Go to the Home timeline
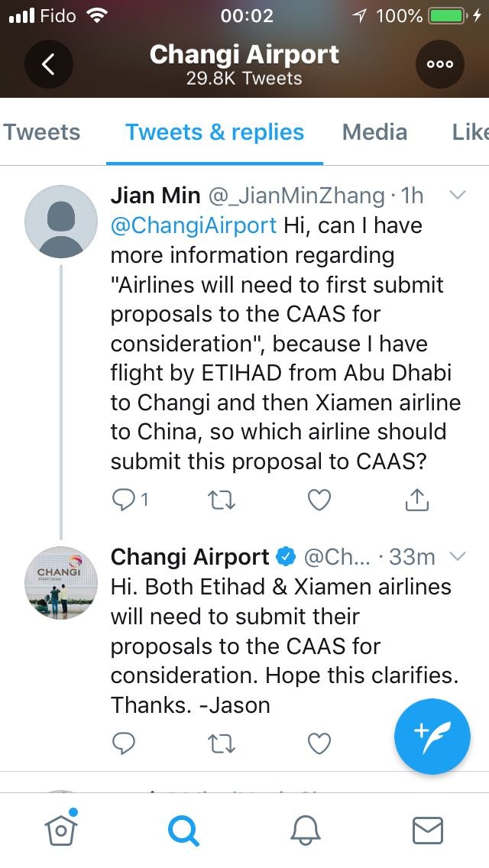The height and width of the screenshot is (868, 489). [63, 828]
